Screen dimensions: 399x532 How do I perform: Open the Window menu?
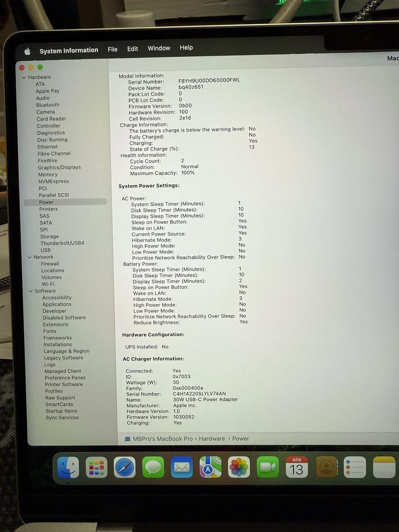click(159, 48)
